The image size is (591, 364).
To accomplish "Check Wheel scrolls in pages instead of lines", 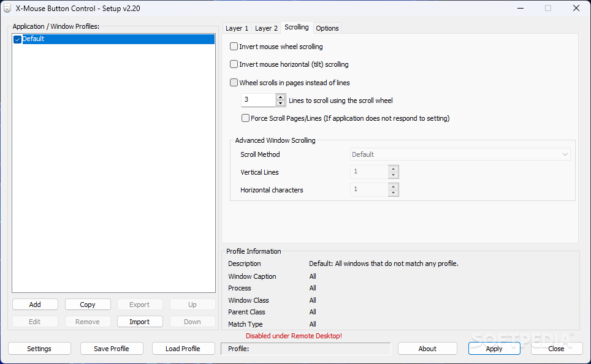I will [234, 82].
